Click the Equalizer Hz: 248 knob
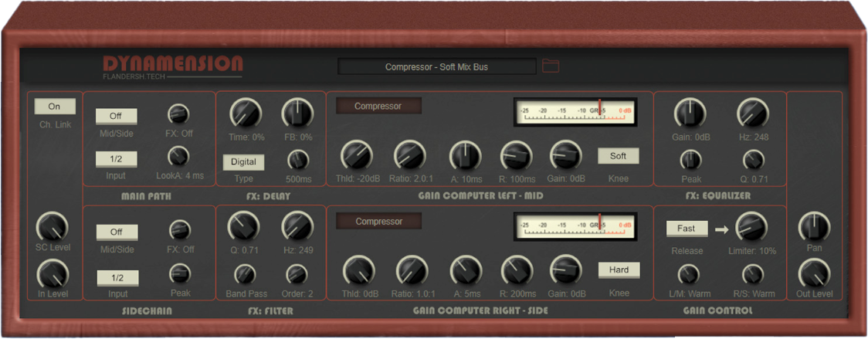This screenshot has width=868, height=339. pyautogui.click(x=753, y=113)
